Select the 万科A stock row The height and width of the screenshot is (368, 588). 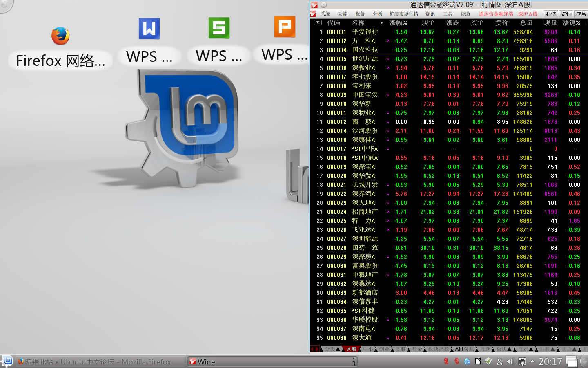point(449,41)
